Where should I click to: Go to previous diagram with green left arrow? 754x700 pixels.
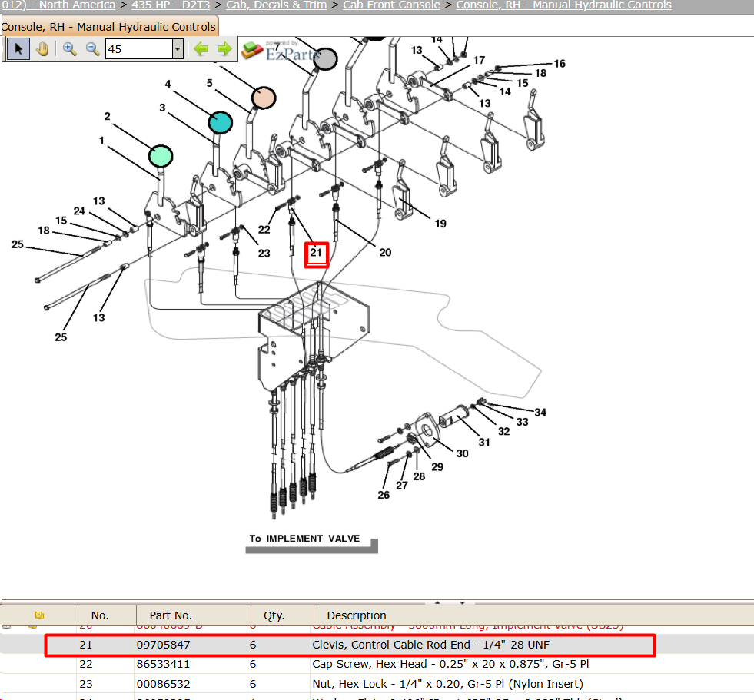point(201,49)
